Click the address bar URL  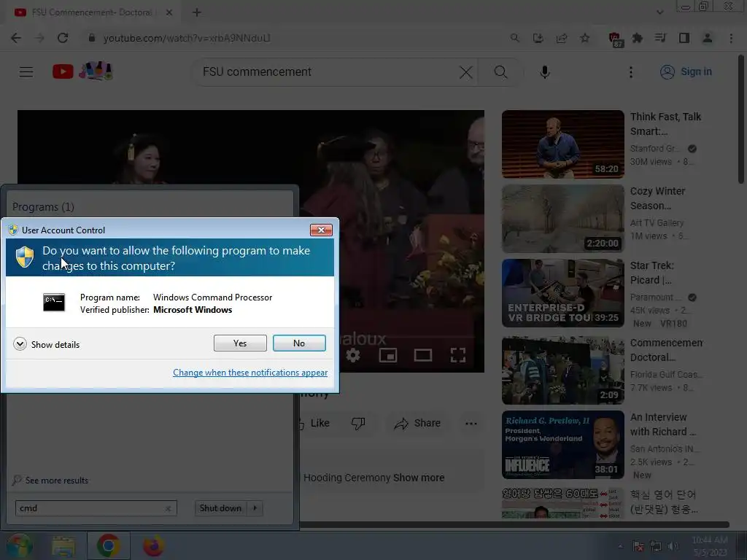187,38
